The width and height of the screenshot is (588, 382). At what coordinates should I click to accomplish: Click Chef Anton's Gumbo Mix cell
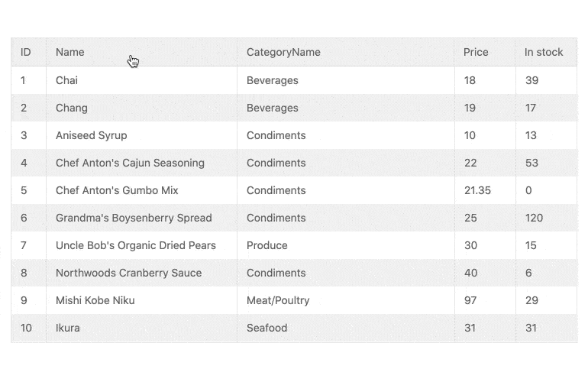(117, 190)
